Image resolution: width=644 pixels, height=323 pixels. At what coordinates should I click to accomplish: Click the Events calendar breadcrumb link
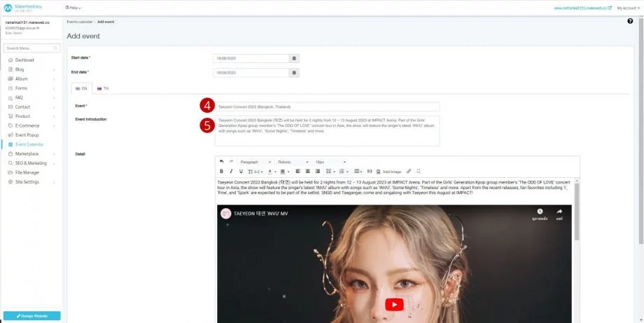[x=79, y=21]
